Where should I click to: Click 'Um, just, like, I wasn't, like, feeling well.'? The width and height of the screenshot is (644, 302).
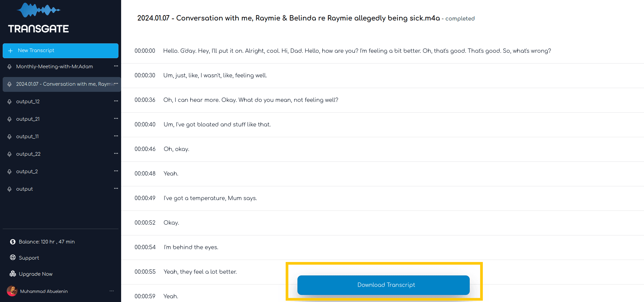(x=215, y=75)
